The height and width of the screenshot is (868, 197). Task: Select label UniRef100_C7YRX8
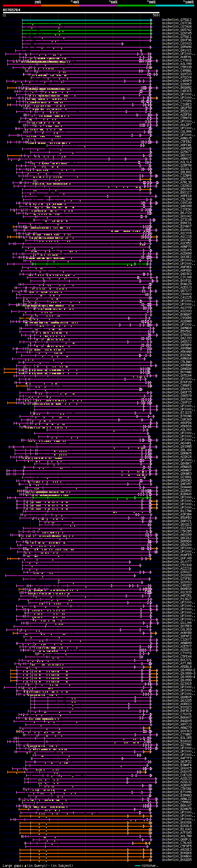(x=177, y=61)
